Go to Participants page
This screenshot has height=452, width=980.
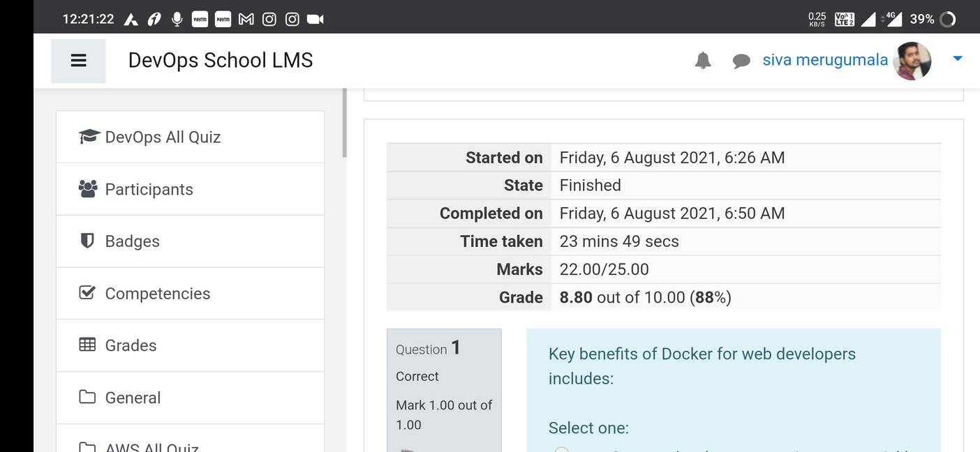(149, 189)
